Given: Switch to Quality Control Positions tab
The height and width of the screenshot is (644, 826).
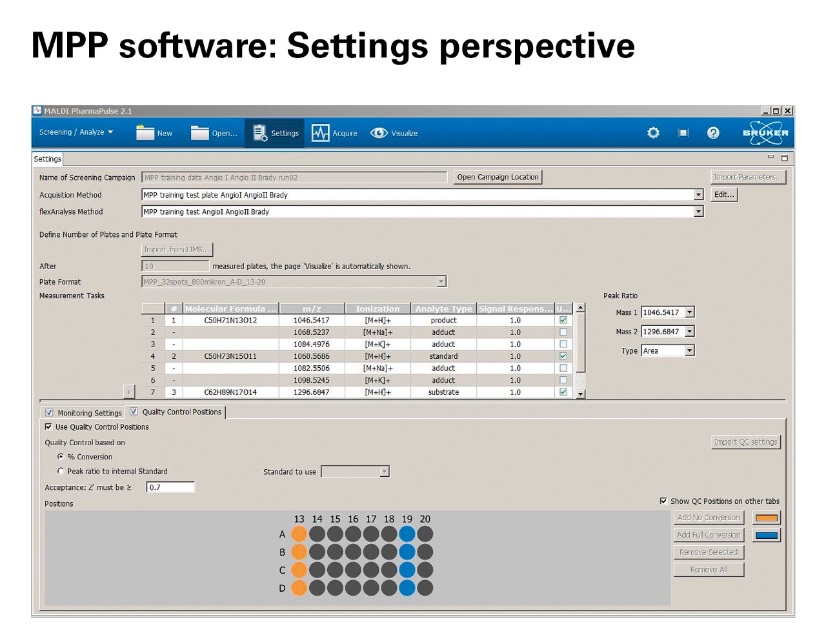Looking at the screenshot, I should pyautogui.click(x=181, y=412).
